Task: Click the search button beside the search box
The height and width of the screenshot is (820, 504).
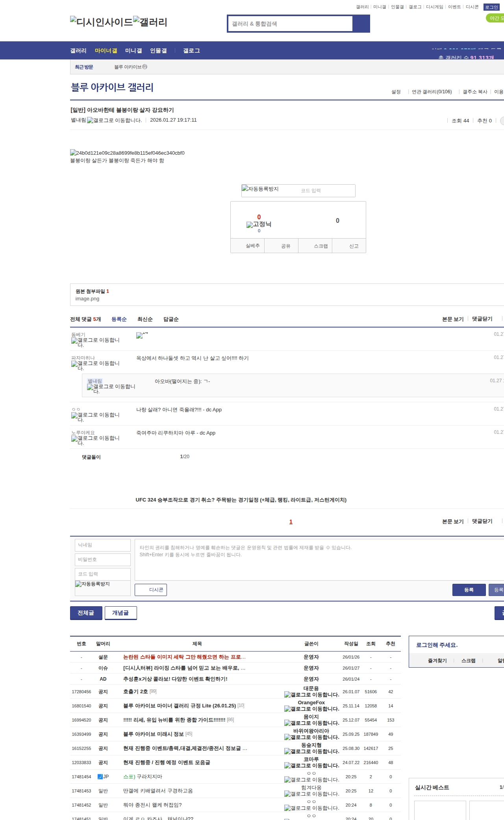Action: (x=361, y=24)
